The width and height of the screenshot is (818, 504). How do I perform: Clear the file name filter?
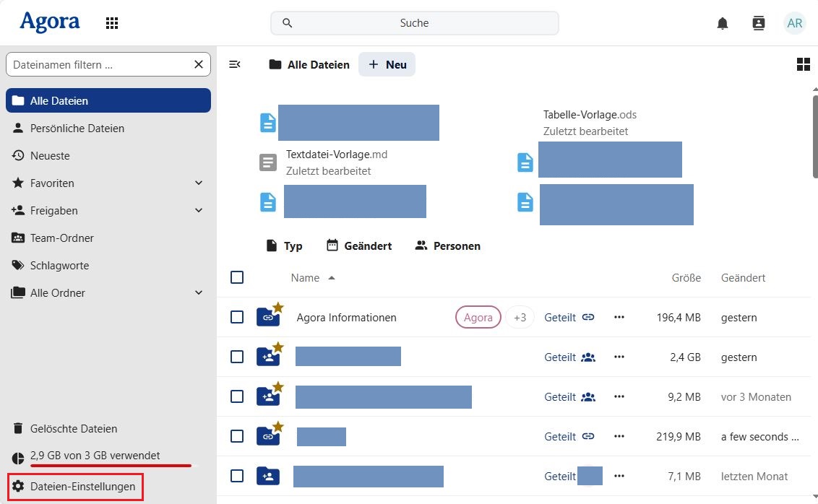[199, 65]
